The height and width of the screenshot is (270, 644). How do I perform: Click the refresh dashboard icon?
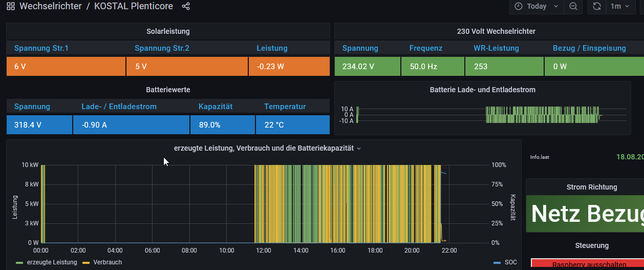[x=597, y=7]
